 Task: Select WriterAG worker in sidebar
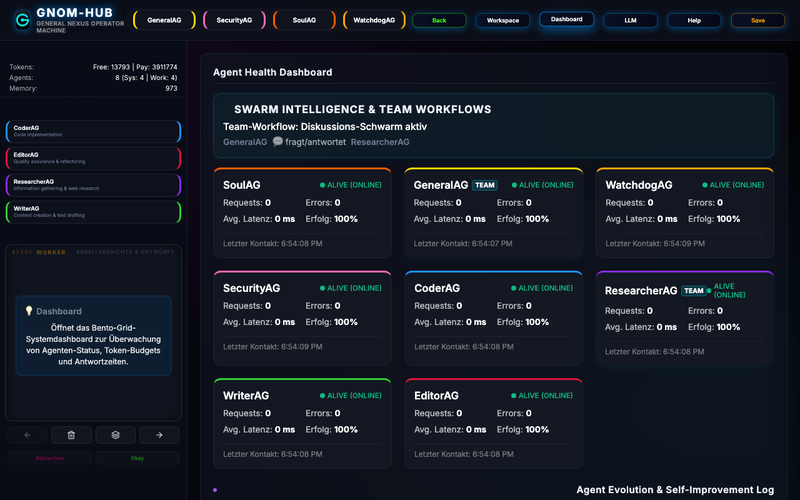(x=93, y=212)
